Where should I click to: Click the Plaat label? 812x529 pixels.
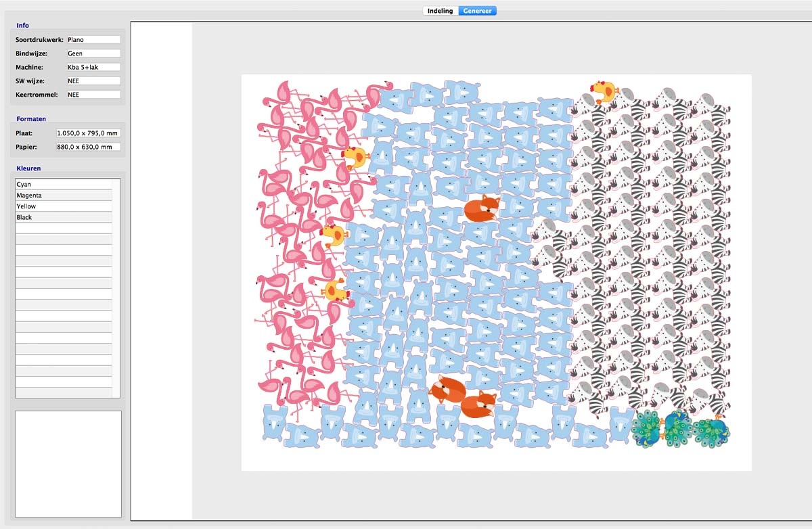coord(24,133)
